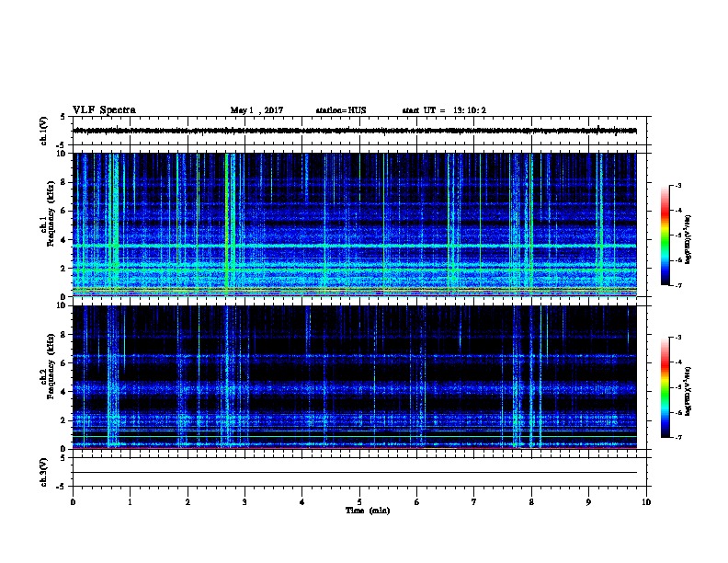The height and width of the screenshot is (563, 728).
Task: Click the ch.1(V) waveform axis label
Action: 43,131
